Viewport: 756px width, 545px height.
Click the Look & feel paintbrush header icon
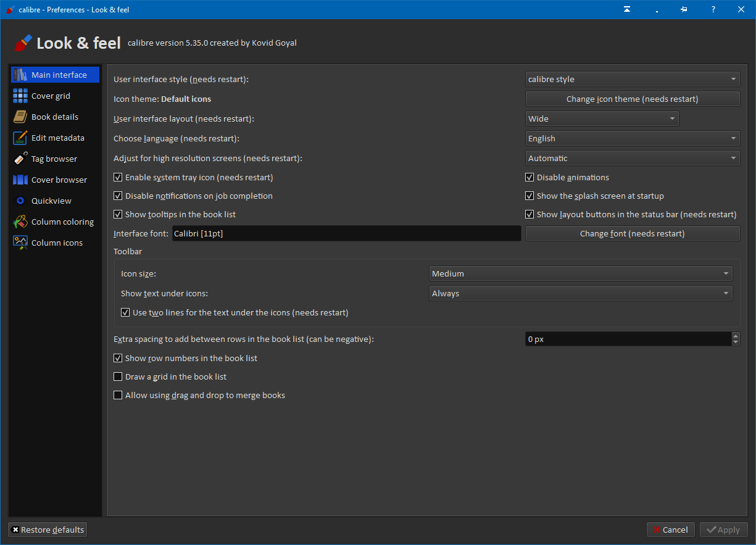[x=22, y=43]
